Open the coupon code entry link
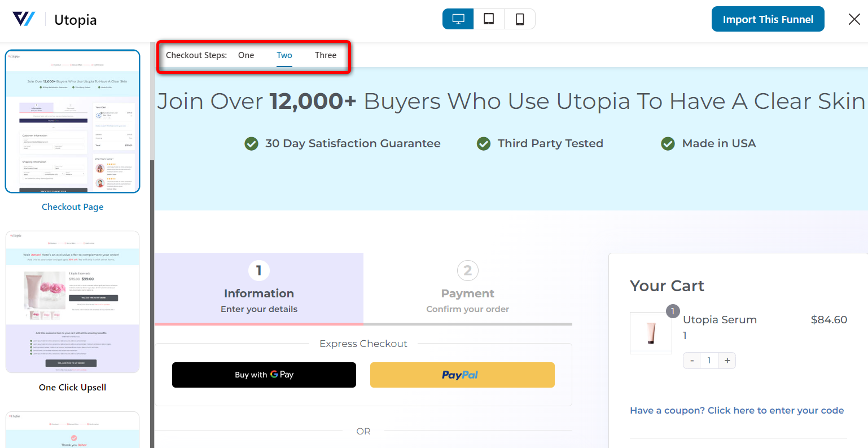This screenshot has height=448, width=868. (737, 410)
